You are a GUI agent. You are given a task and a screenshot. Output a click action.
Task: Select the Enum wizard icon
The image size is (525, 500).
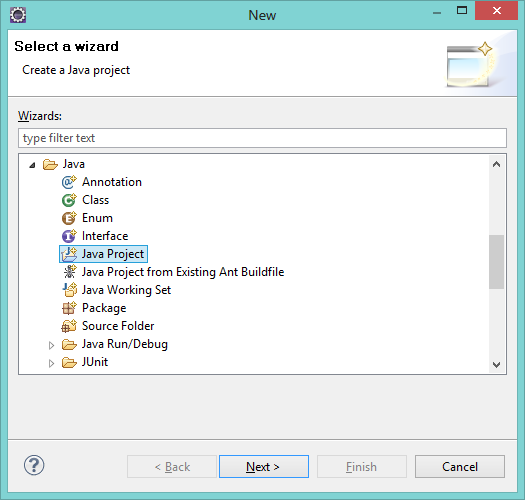[x=69, y=218]
